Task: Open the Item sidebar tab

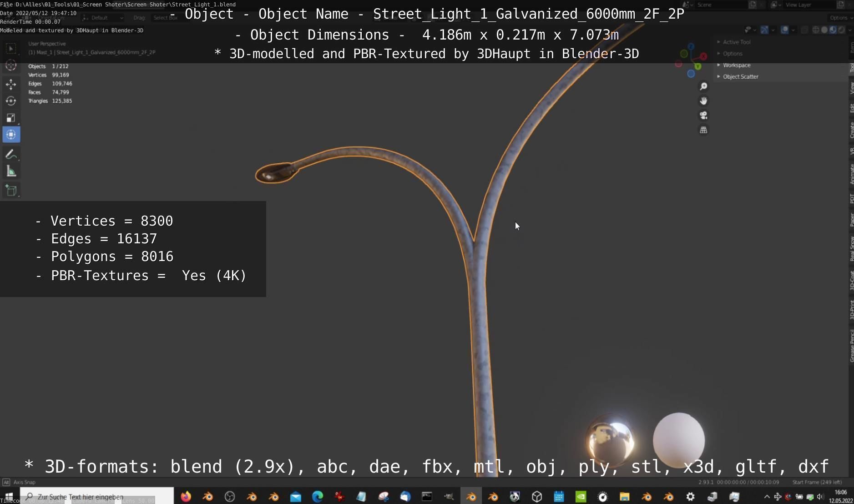Action: tap(851, 47)
